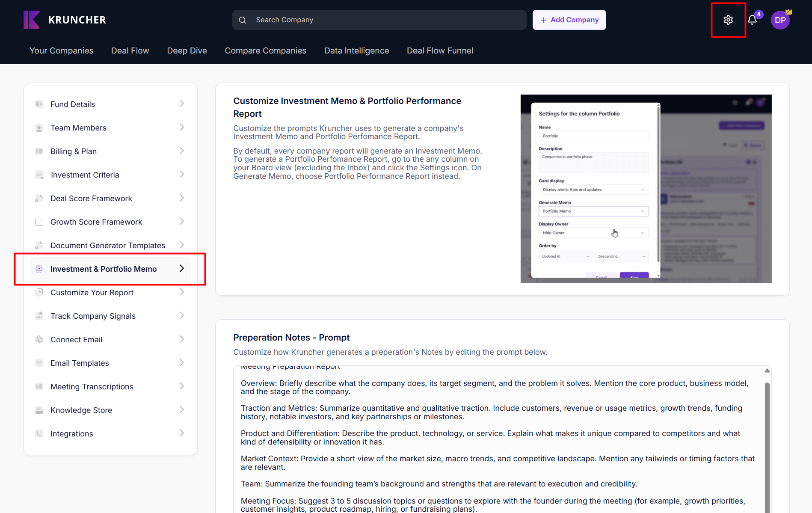Screen dimensions: 812x513
Task: Click the Kruncher logo
Action: pyautogui.click(x=65, y=20)
